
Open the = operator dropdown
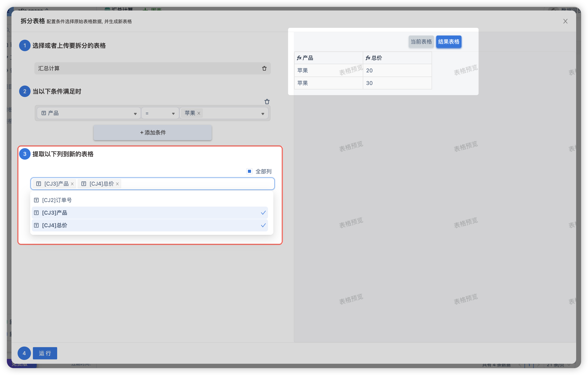click(160, 113)
